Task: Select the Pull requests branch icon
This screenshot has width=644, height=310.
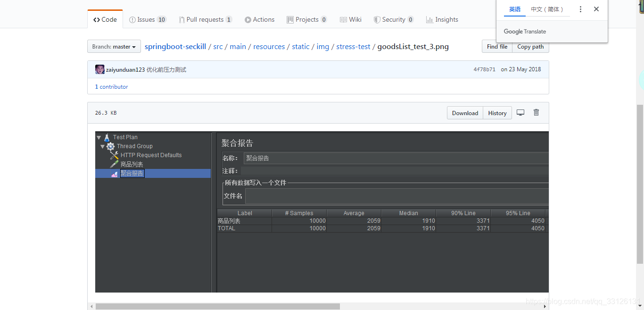Action: 182,19
